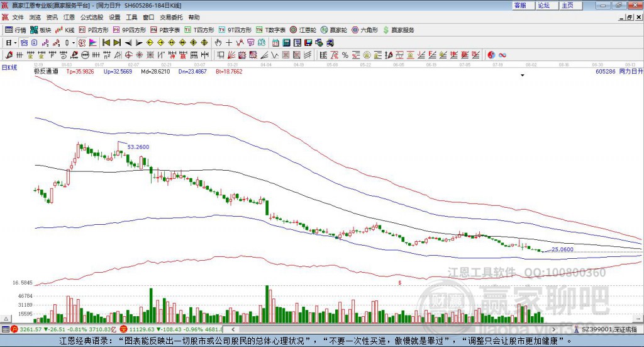Click the blue infinity symbol icon
This screenshot has width=644, height=347.
tap(502, 55)
